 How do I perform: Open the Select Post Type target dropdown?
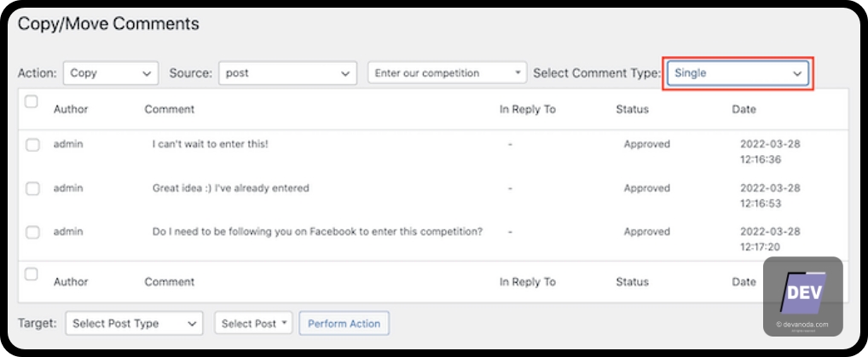[x=134, y=324]
